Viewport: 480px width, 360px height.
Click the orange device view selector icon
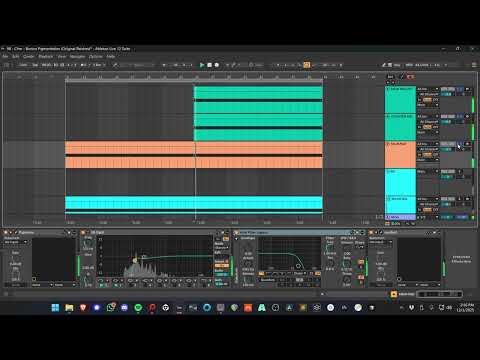tap(394, 294)
